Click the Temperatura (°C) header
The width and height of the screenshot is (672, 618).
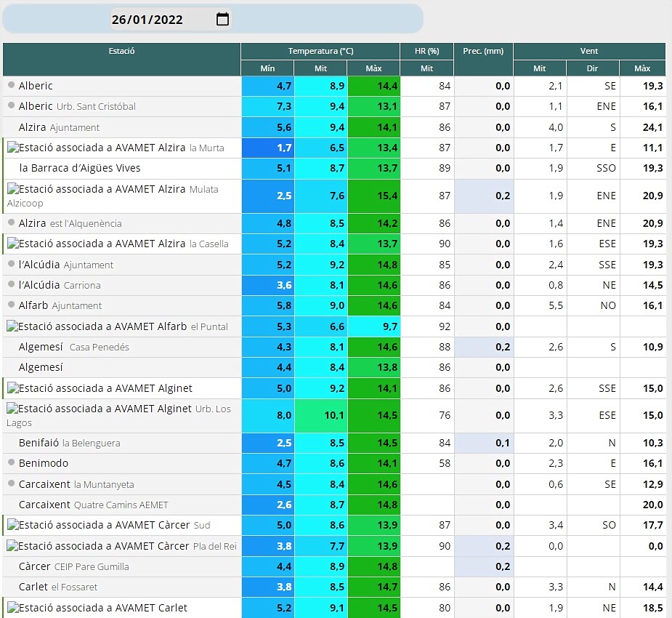pos(320,51)
